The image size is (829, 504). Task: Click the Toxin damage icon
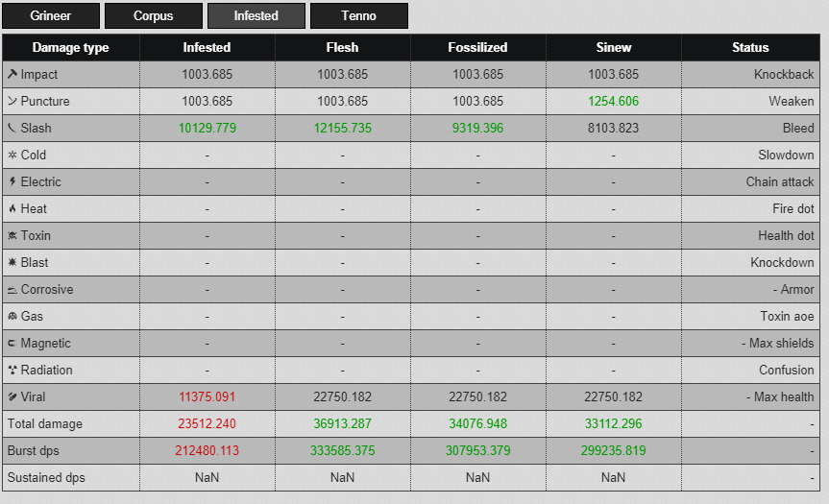click(12, 235)
